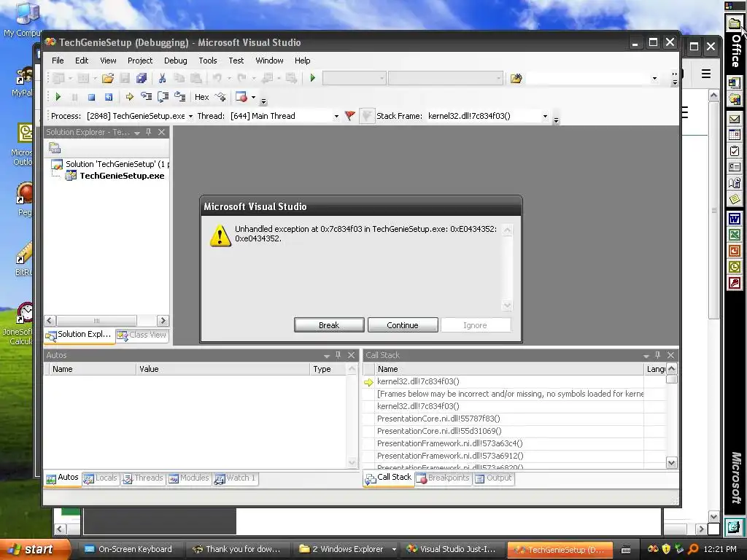
Task: Select Solution 'TechGenieSetup' node
Action: click(x=117, y=164)
